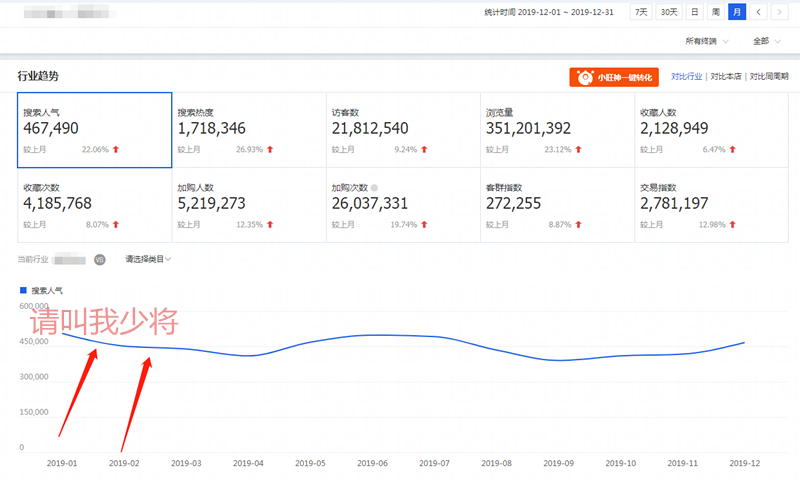Expand the 请选择类目 category selector
The image size is (800, 480).
click(148, 260)
